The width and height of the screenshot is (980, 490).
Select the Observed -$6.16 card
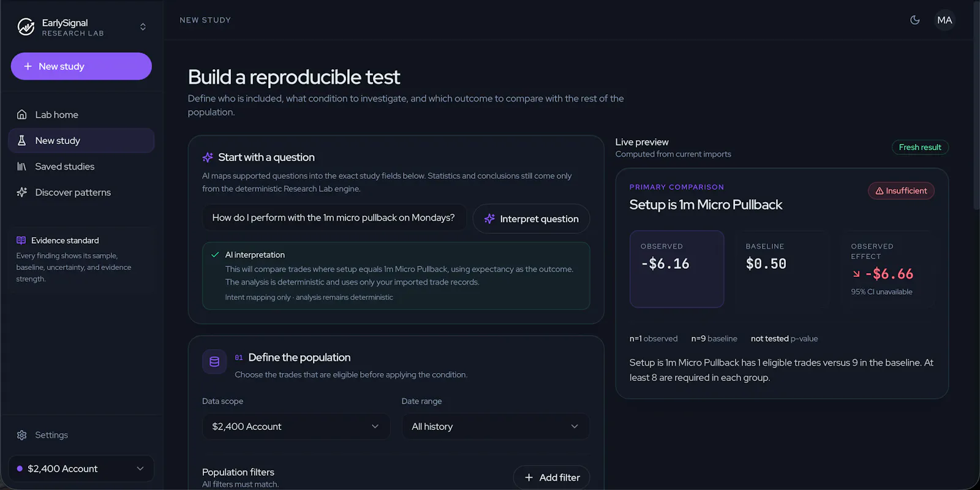tap(677, 269)
